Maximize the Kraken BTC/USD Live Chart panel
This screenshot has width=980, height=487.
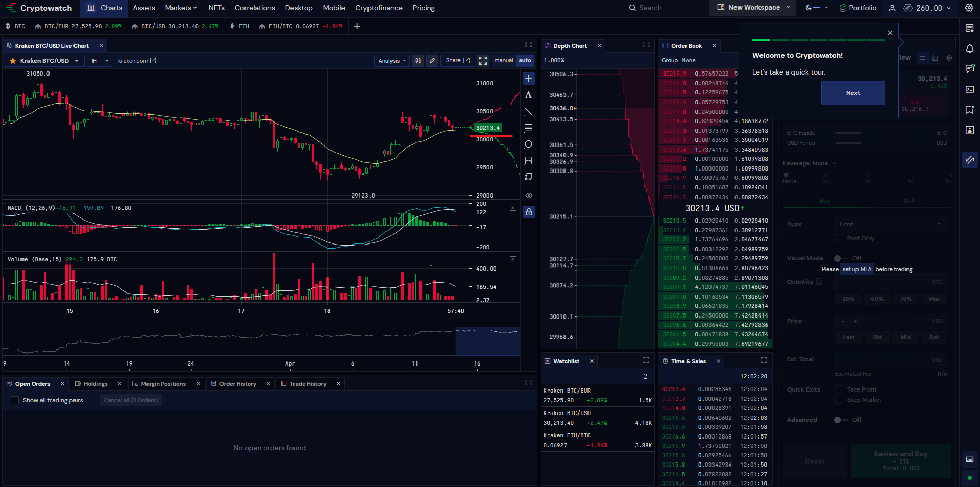529,45
